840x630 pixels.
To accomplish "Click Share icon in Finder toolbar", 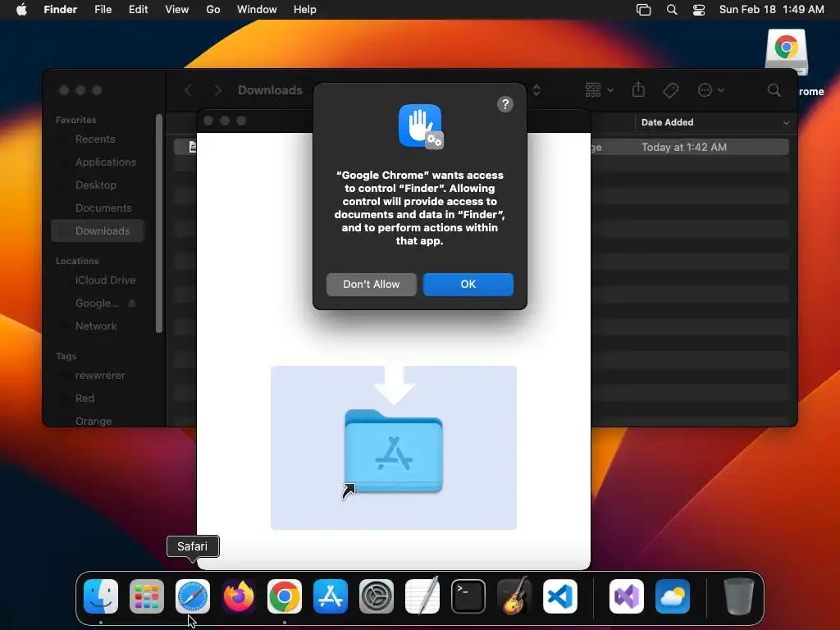I will pyautogui.click(x=638, y=89).
